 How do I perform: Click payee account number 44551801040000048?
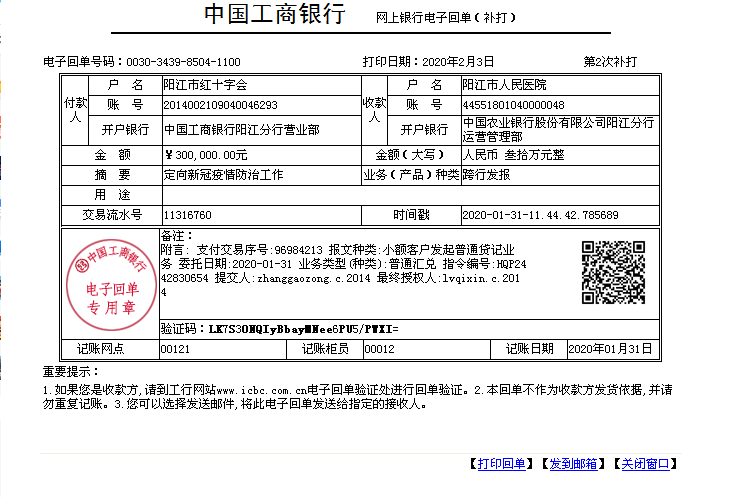click(x=513, y=105)
